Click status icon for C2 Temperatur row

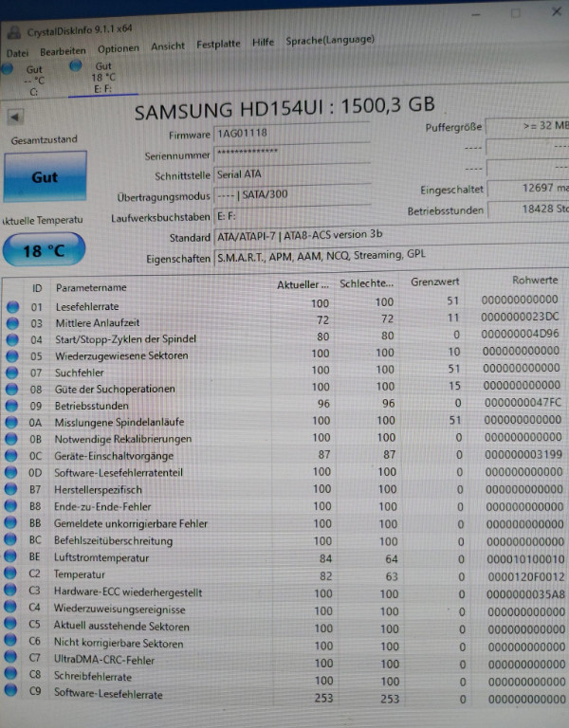point(10,573)
